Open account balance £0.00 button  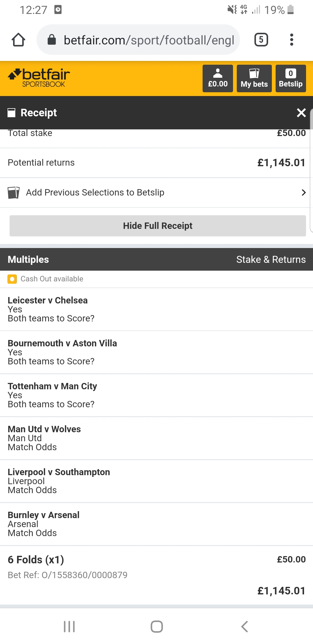[x=218, y=78]
